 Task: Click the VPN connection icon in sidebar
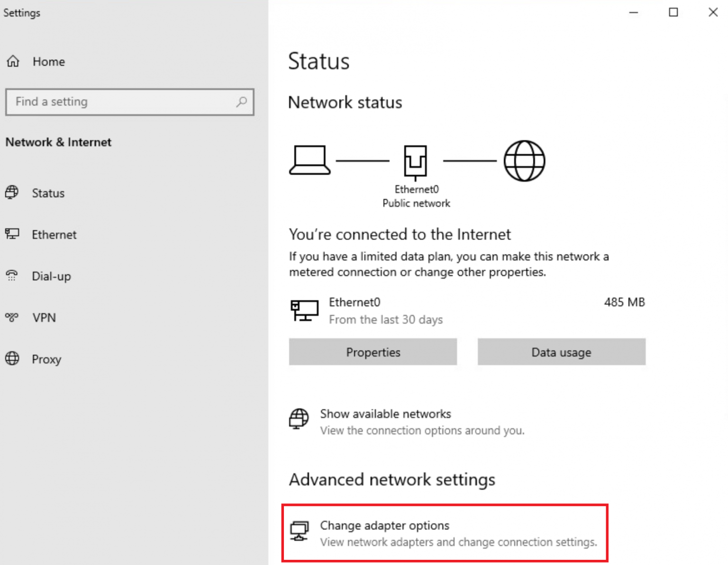pos(12,317)
